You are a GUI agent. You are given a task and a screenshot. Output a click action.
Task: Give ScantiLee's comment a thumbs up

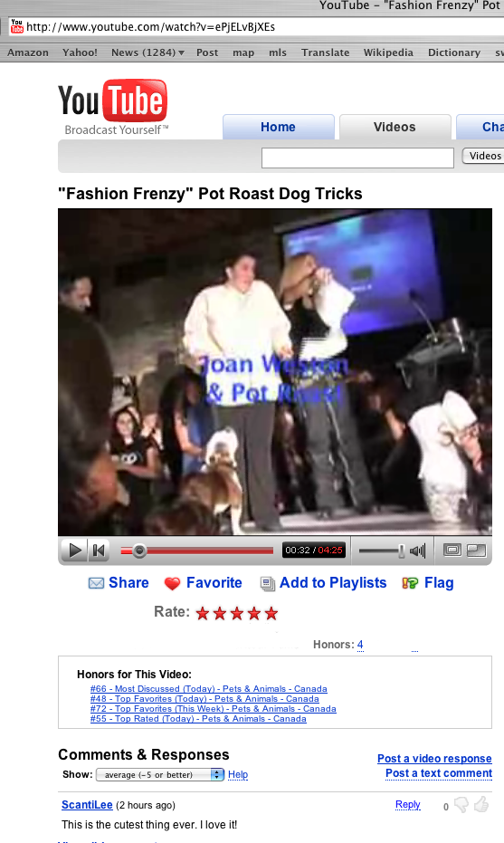tap(481, 804)
